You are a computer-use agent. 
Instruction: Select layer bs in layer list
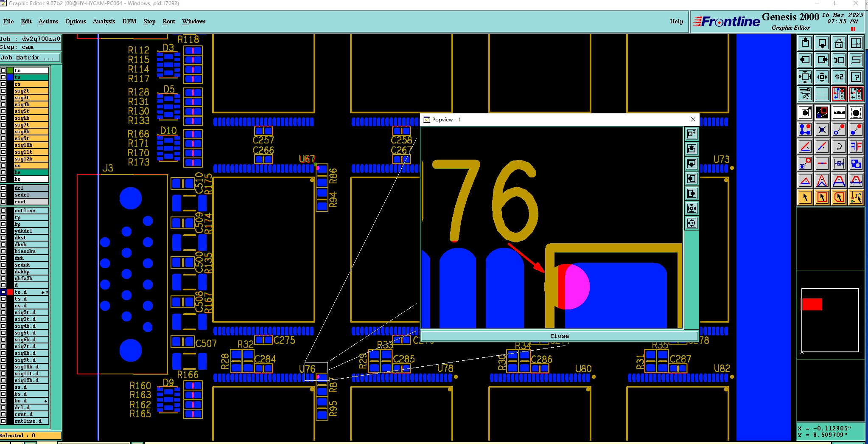click(31, 172)
